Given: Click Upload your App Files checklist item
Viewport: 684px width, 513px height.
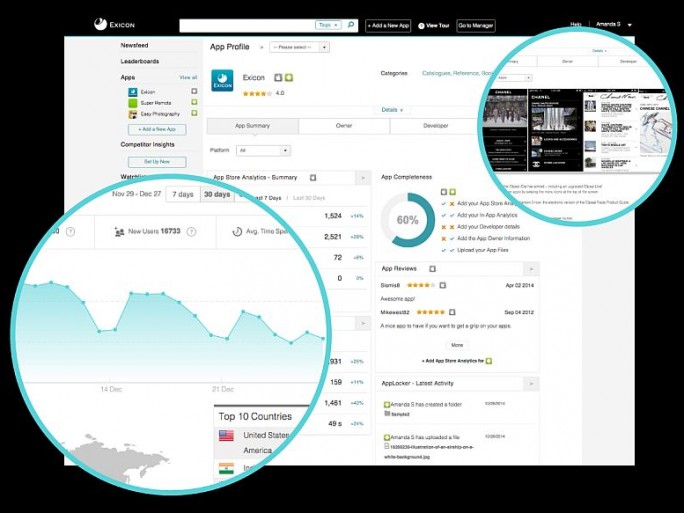Looking at the screenshot, I should point(482,250).
